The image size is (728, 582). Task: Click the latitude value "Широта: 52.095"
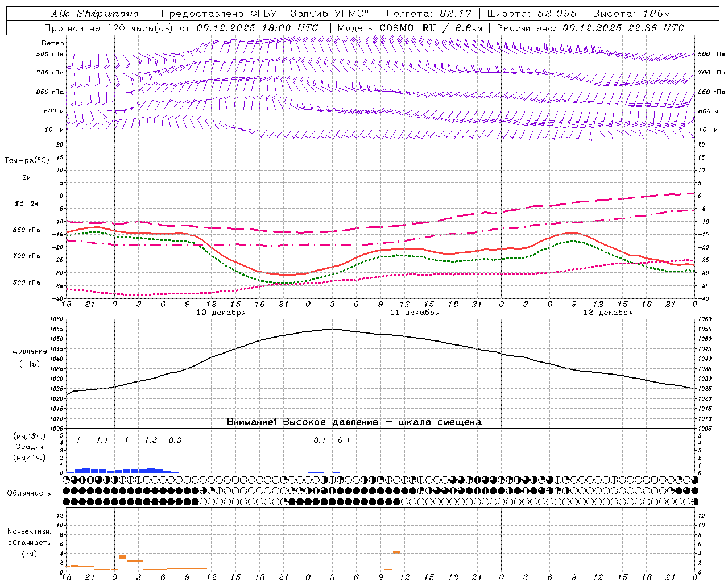pyautogui.click(x=532, y=14)
